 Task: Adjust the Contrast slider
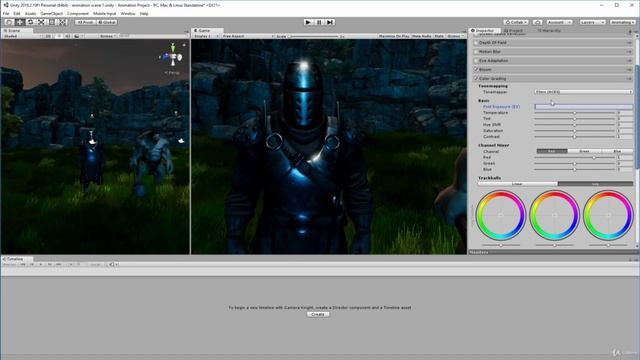pos(574,137)
